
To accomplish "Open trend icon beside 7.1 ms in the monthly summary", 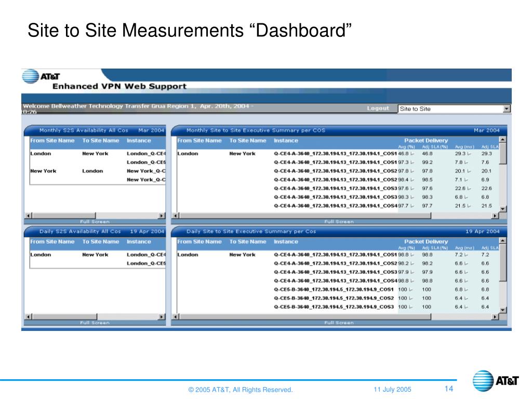I will (466, 180).
